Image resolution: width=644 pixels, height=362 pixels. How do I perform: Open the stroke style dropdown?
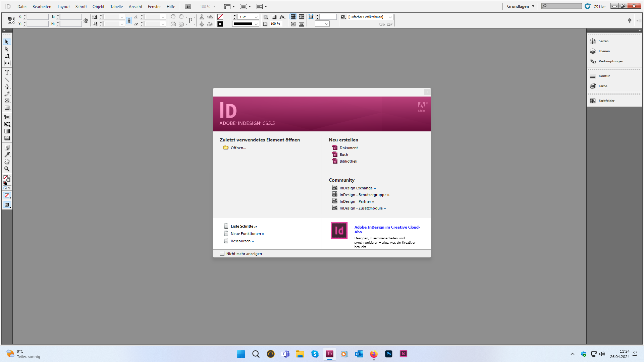[256, 24]
